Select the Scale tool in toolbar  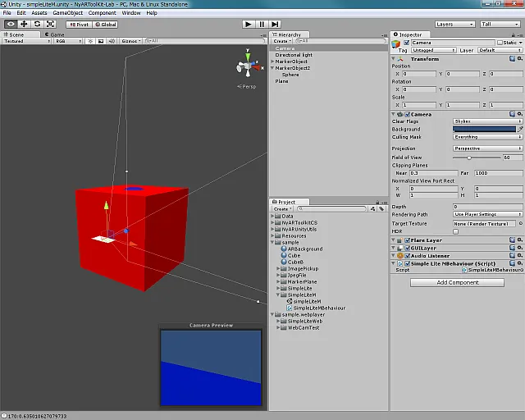50,24
